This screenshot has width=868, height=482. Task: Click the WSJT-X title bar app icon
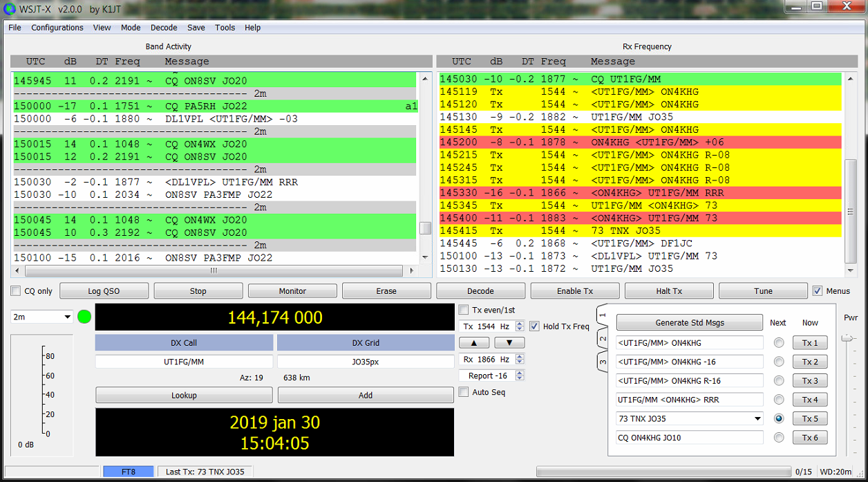[9, 8]
